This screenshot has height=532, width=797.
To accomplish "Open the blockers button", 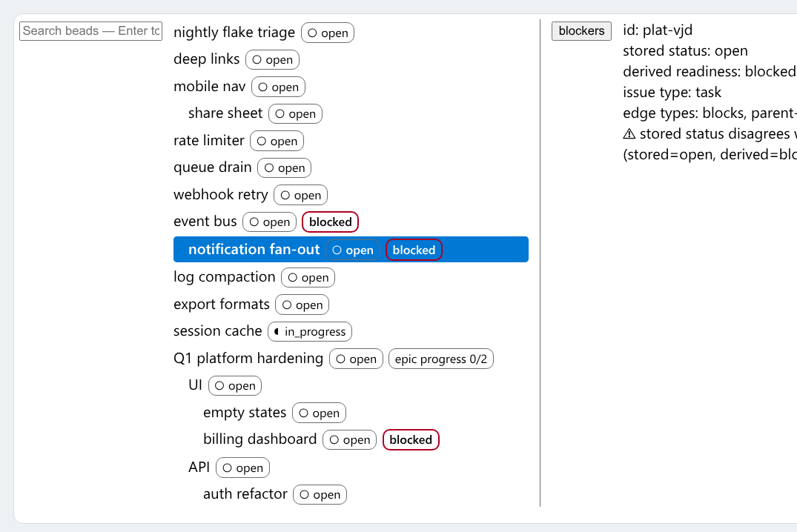I will pos(581,31).
